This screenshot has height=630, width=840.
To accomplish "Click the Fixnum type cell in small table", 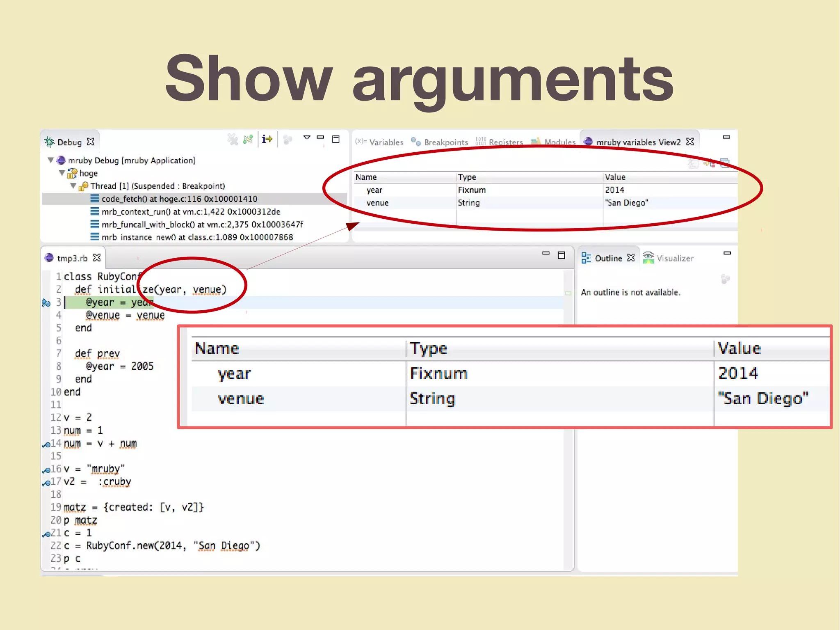I will tap(472, 190).
